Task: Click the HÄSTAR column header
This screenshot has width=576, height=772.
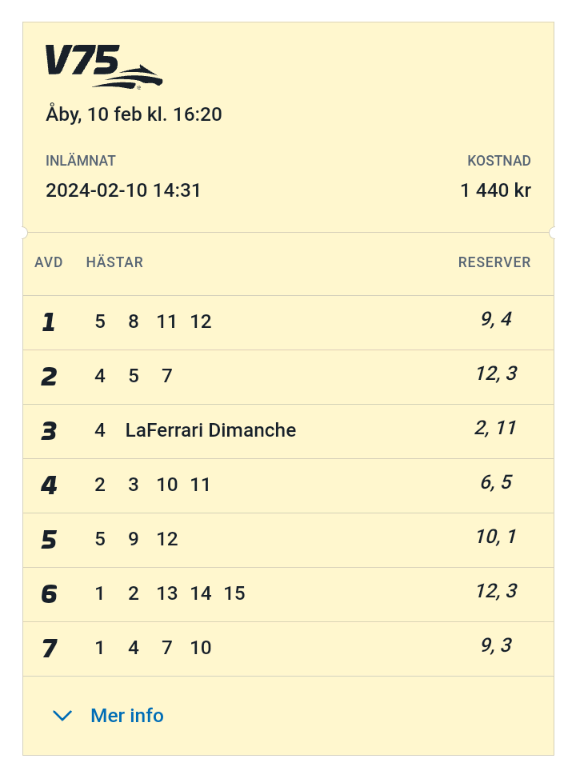Action: (x=115, y=262)
